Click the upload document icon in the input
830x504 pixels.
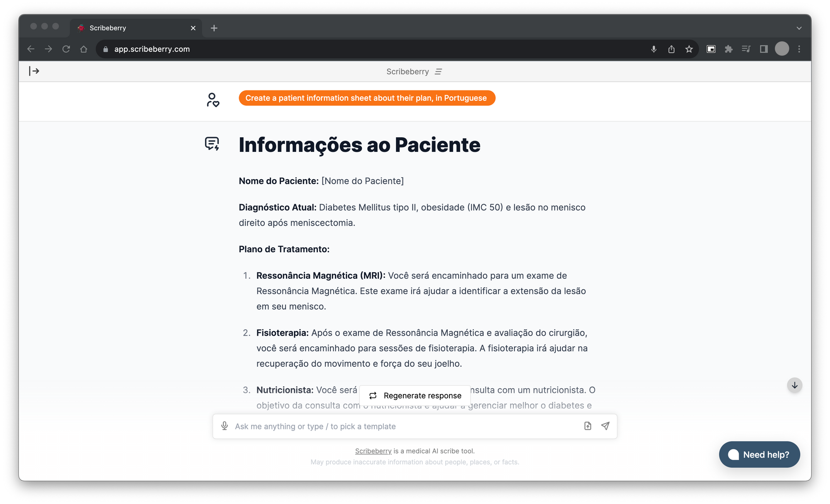(588, 426)
